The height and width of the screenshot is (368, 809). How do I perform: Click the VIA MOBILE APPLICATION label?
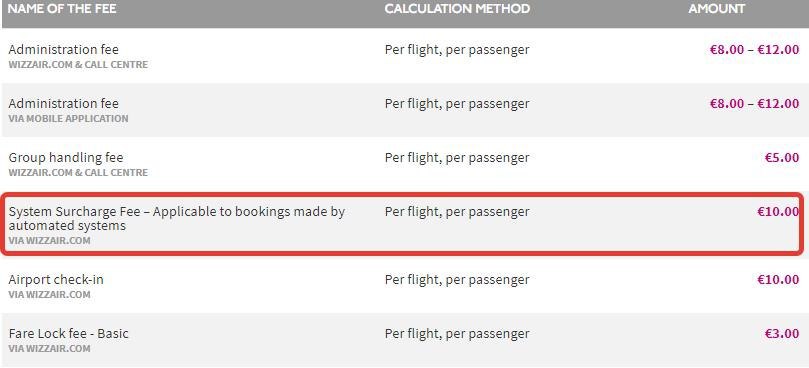tap(69, 119)
